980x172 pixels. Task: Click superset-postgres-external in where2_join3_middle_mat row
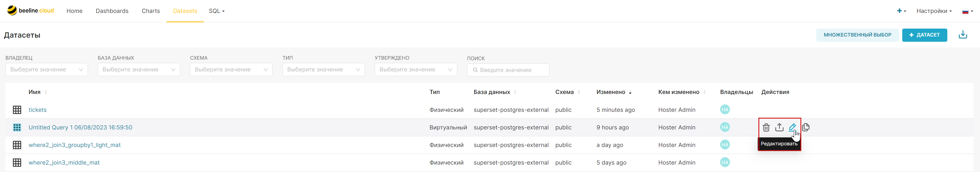(x=511, y=162)
